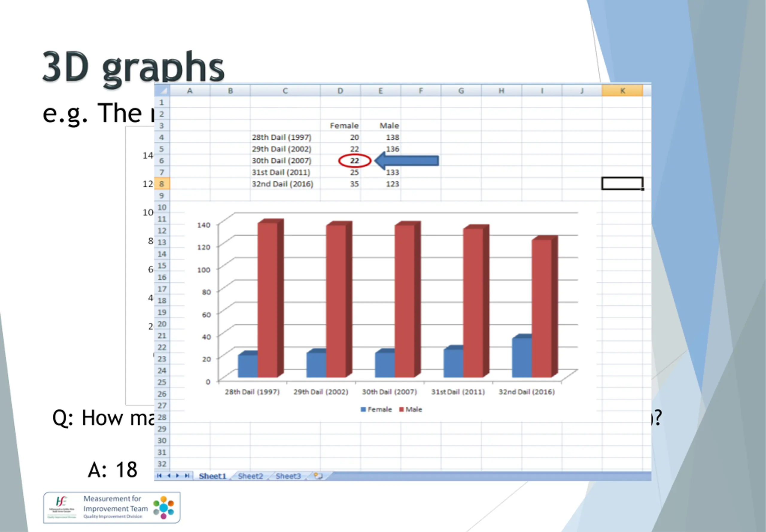The height and width of the screenshot is (532, 766).
Task: Click the Measurement for Improvement Team logo
Action: tap(112, 507)
